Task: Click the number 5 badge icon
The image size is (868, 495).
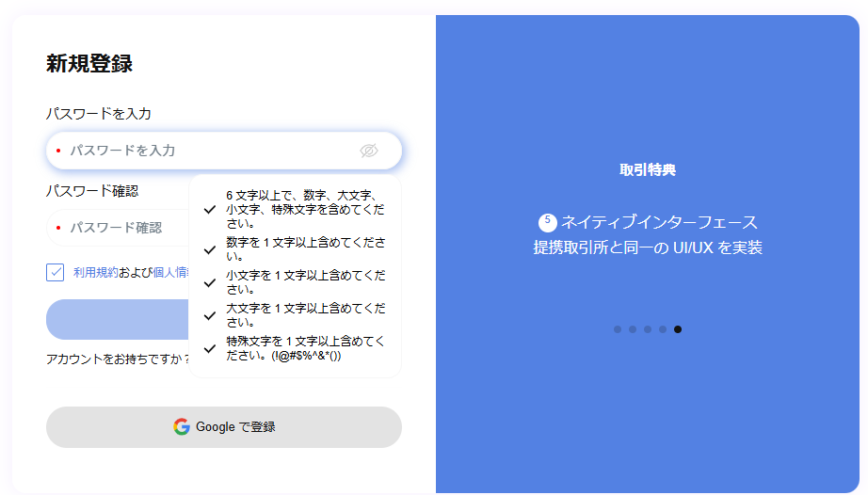Action: (547, 222)
